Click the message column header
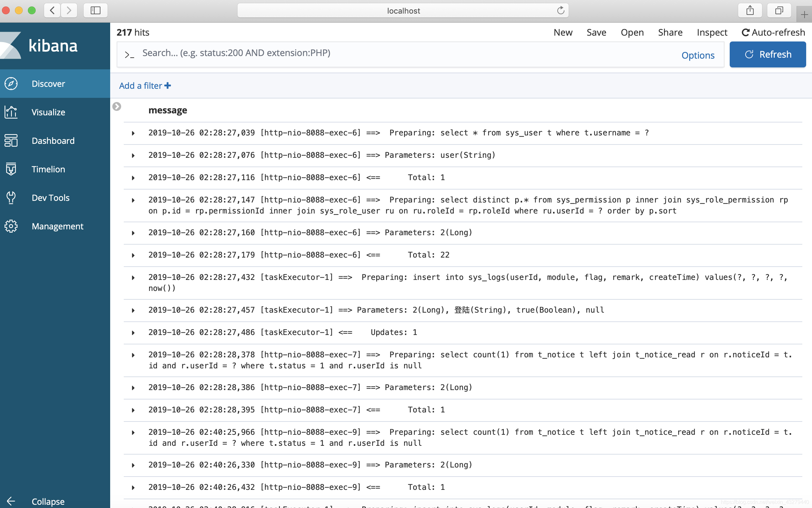812x508 pixels. click(168, 110)
